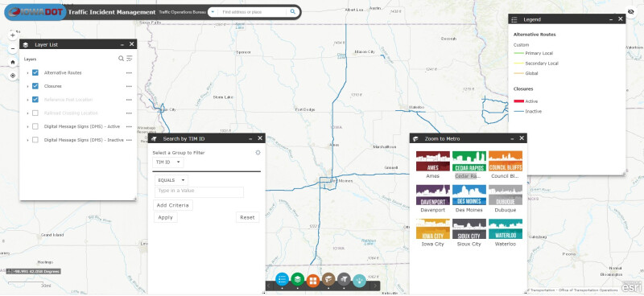Toggle visibility eye icon at top right
This screenshot has height=296, width=644.
tap(631, 12)
